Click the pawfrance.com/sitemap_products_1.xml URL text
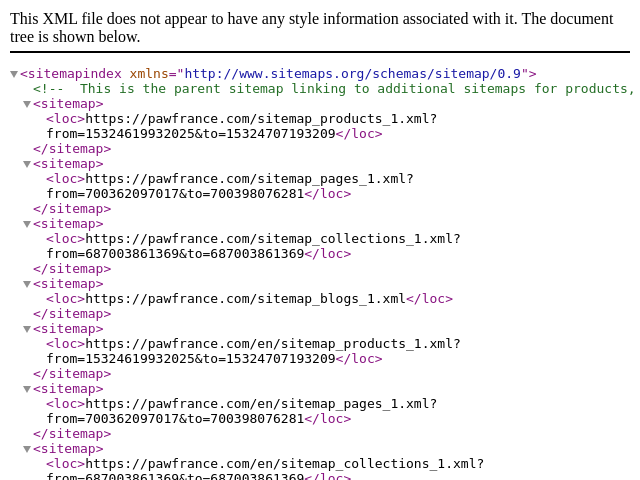The image size is (640, 480). 260,119
